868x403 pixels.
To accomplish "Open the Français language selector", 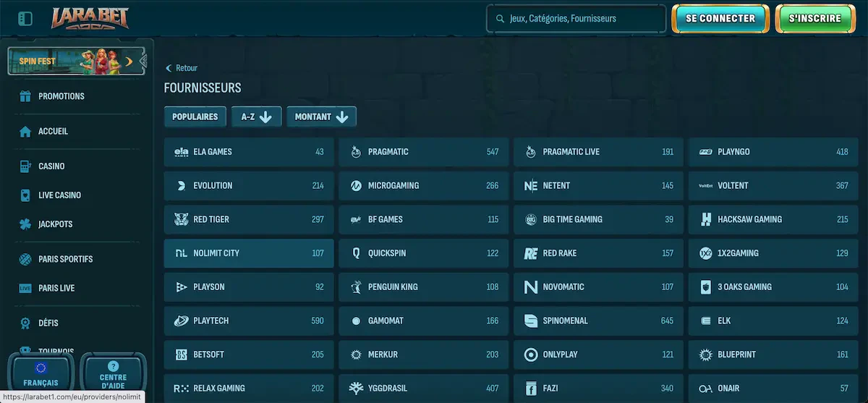I will click(41, 373).
